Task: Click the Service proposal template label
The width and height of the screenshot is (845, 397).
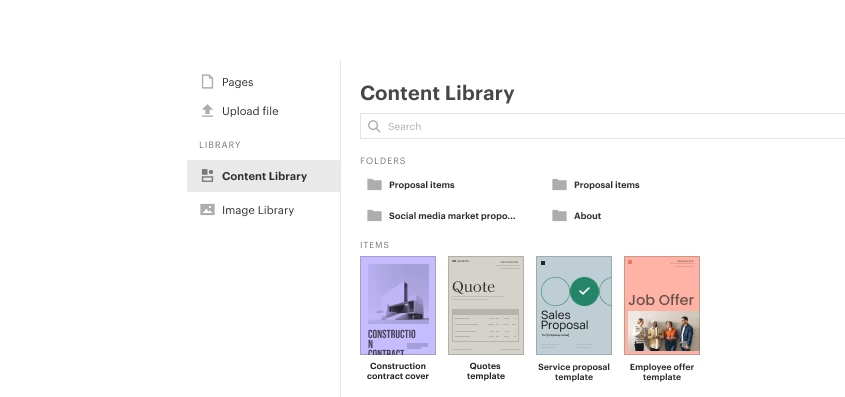Action: 574,372
